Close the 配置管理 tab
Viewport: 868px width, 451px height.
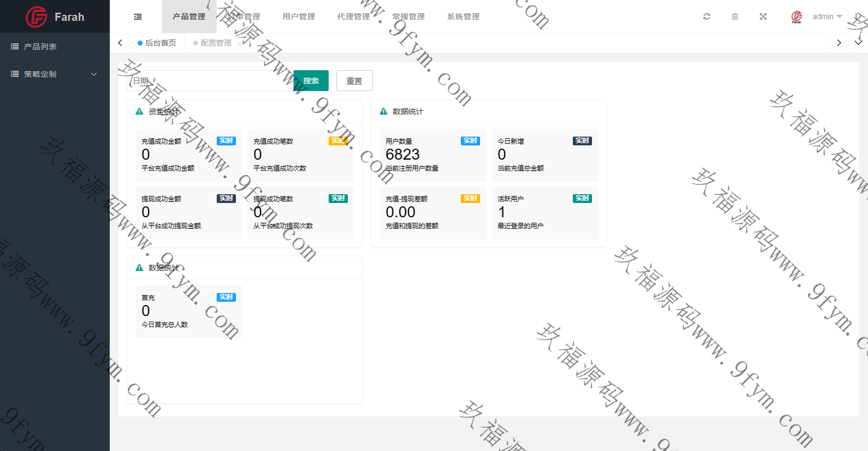click(x=240, y=43)
